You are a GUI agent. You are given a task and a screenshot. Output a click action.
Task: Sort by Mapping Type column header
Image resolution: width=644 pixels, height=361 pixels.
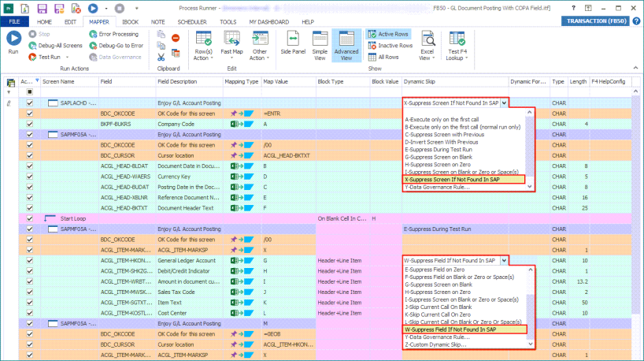tap(242, 82)
